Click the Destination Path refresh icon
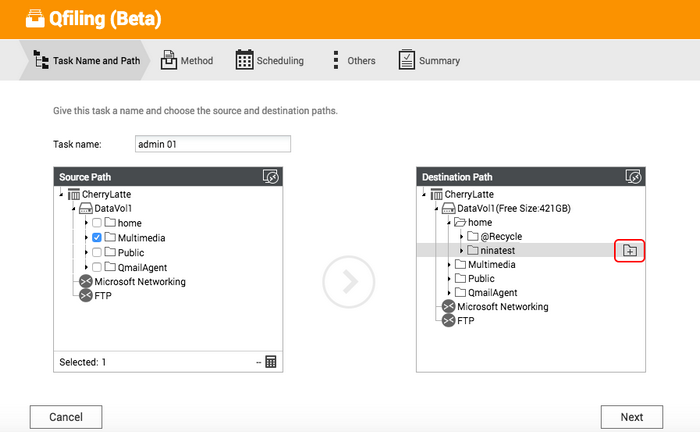 tap(633, 176)
